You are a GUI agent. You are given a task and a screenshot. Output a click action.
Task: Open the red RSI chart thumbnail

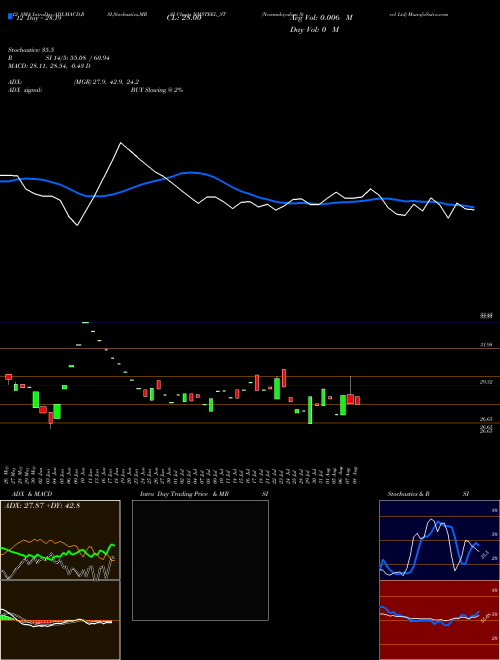(439, 620)
